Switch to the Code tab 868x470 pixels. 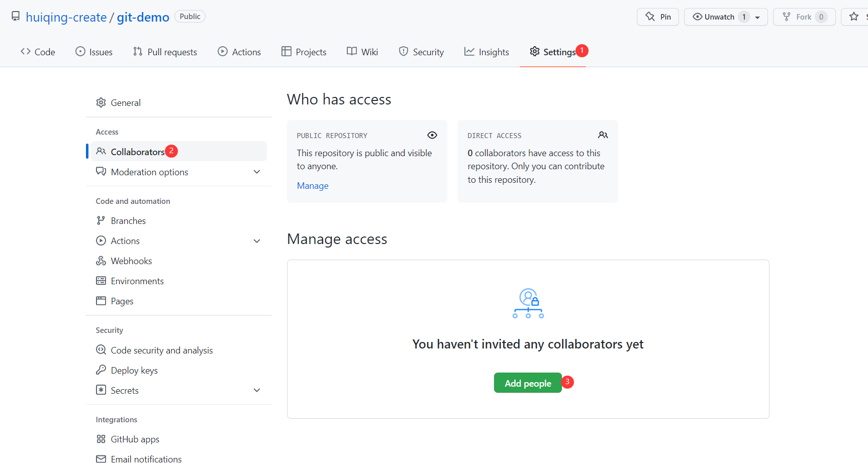pos(38,52)
